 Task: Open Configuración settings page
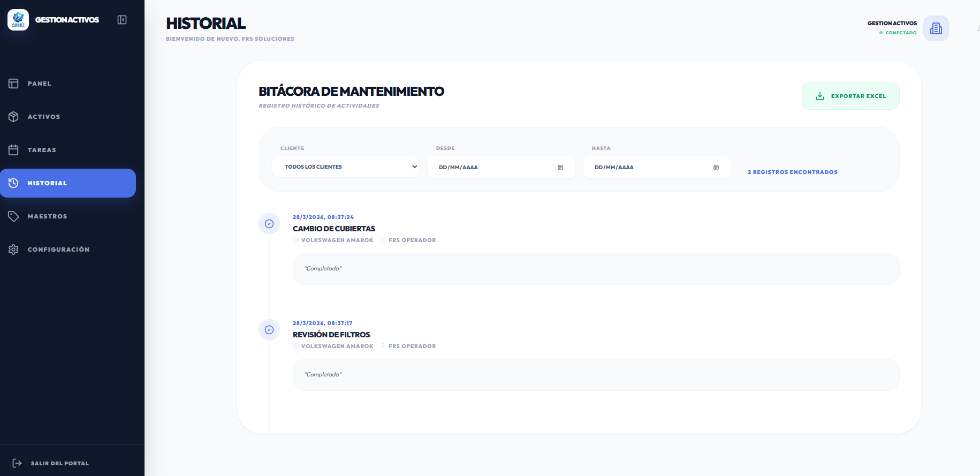click(58, 250)
